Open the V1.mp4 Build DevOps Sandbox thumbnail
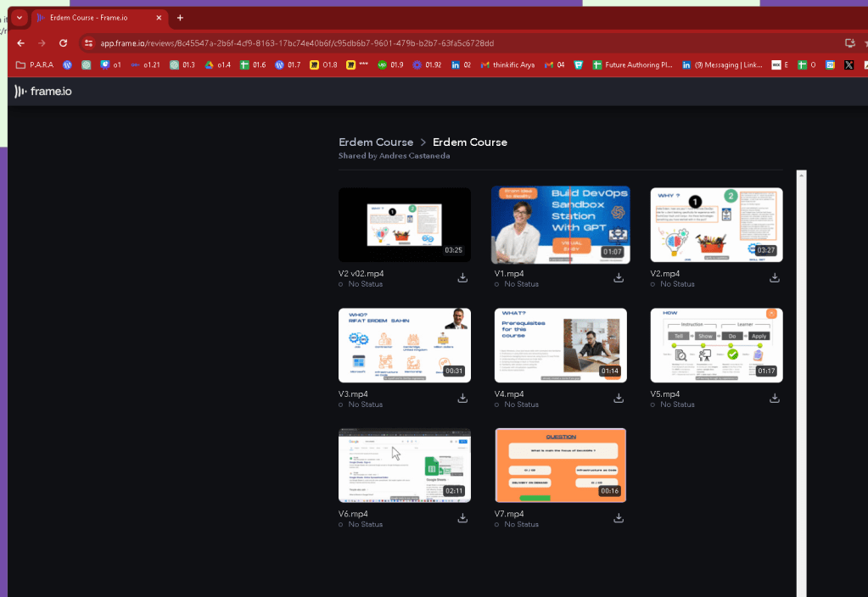868x597 pixels. coord(561,225)
